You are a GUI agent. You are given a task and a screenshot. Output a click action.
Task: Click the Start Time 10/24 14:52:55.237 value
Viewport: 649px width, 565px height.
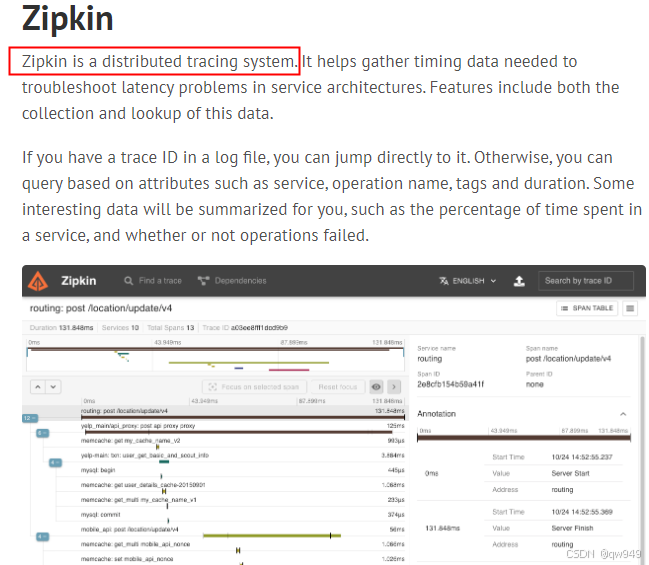click(x=582, y=457)
